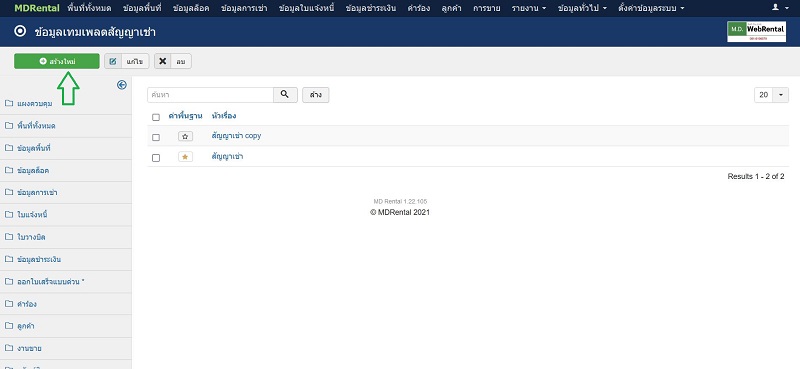800x369 pixels.
Task: Open sidebar item ข้อมูลพื้นที่
Action: (34, 148)
